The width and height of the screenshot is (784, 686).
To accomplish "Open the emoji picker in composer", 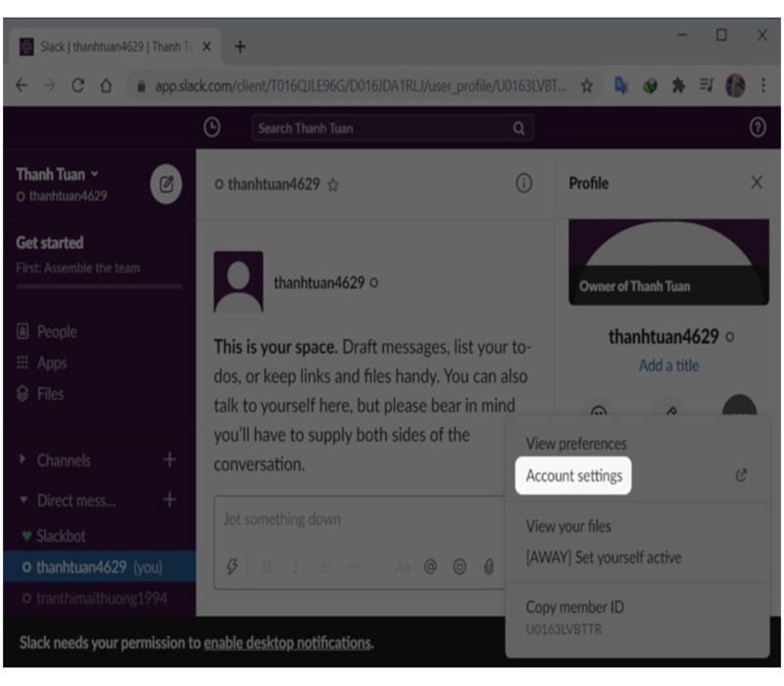I will click(x=460, y=566).
